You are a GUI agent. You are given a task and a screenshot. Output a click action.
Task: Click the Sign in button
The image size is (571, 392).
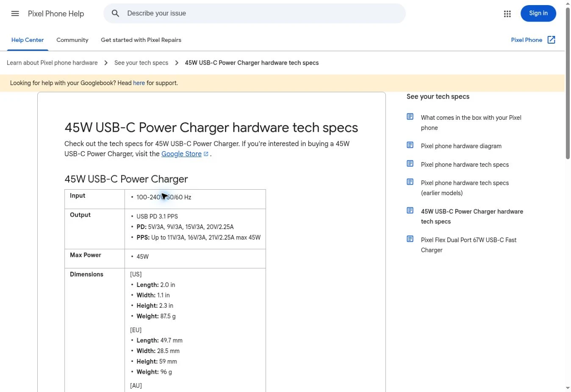pyautogui.click(x=538, y=14)
